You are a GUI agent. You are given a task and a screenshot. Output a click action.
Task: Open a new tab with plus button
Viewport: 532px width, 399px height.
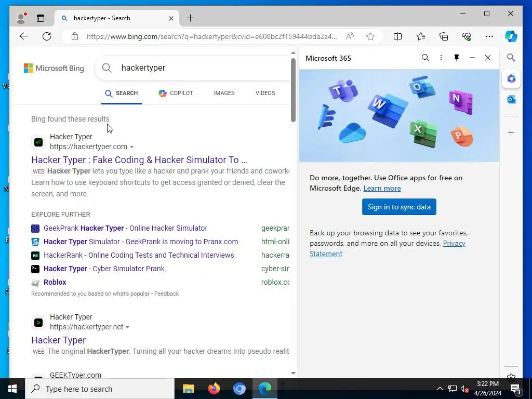point(191,18)
